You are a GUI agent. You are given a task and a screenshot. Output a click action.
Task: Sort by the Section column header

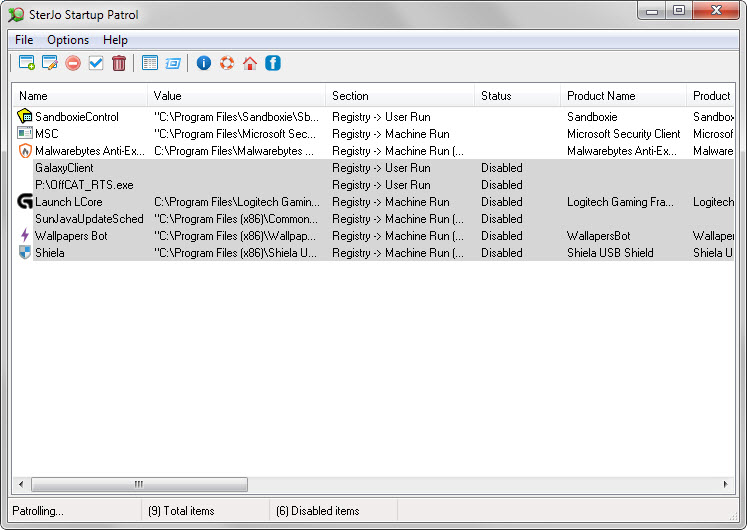tap(400, 96)
